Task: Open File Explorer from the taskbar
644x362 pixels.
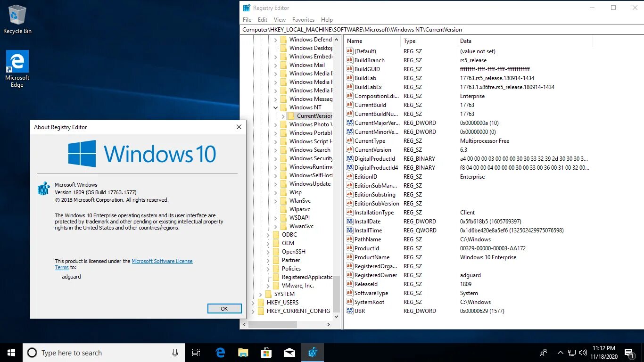Action: [x=243, y=353]
